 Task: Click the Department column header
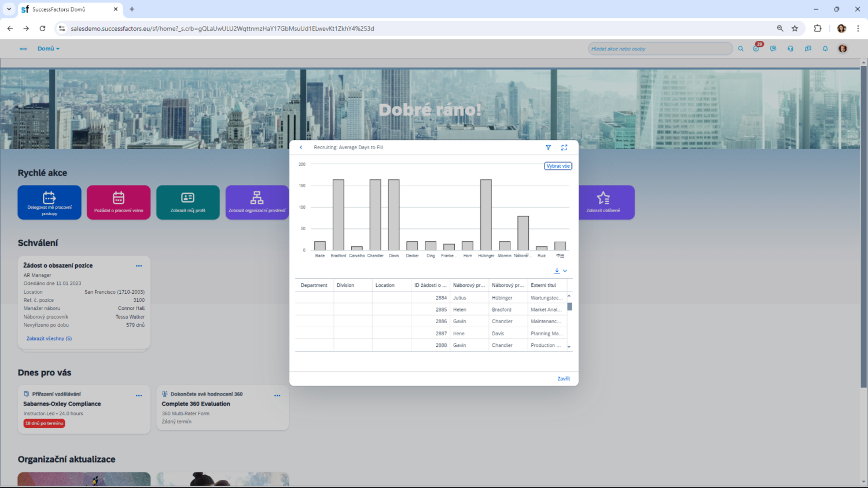point(314,285)
